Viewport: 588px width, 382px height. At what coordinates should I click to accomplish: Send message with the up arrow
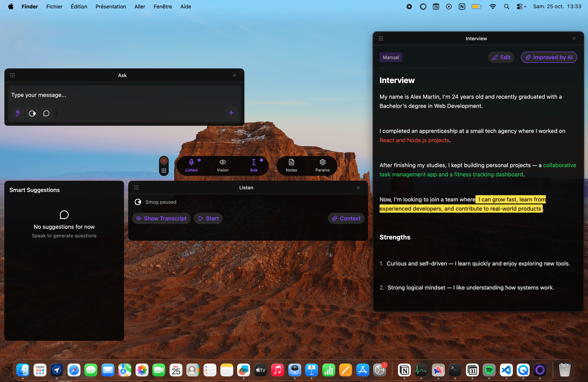tap(231, 113)
